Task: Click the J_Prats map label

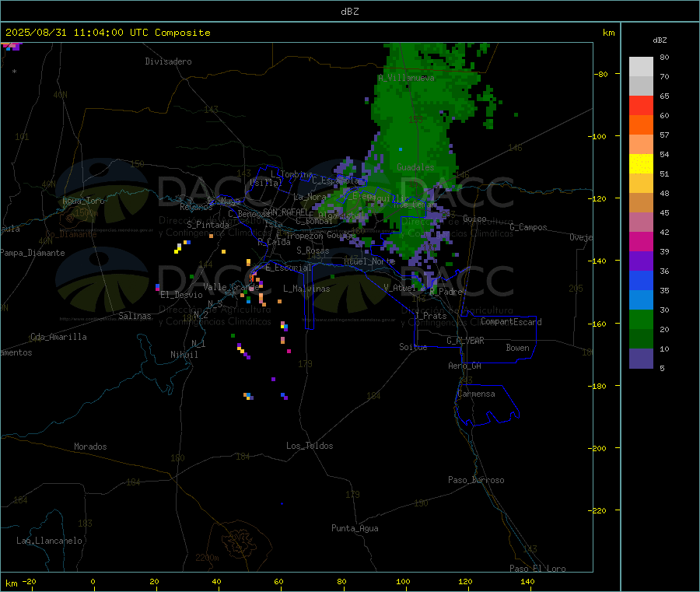Action: (431, 316)
